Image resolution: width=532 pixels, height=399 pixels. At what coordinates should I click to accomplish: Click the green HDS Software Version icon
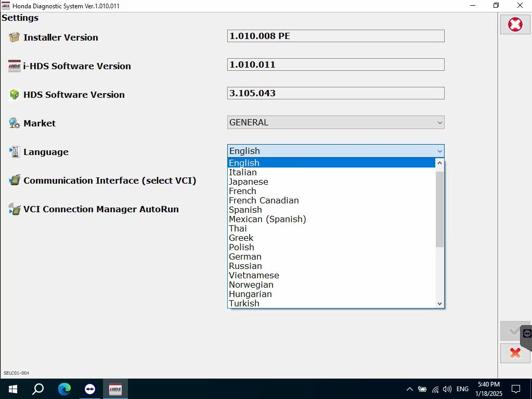pyautogui.click(x=14, y=95)
